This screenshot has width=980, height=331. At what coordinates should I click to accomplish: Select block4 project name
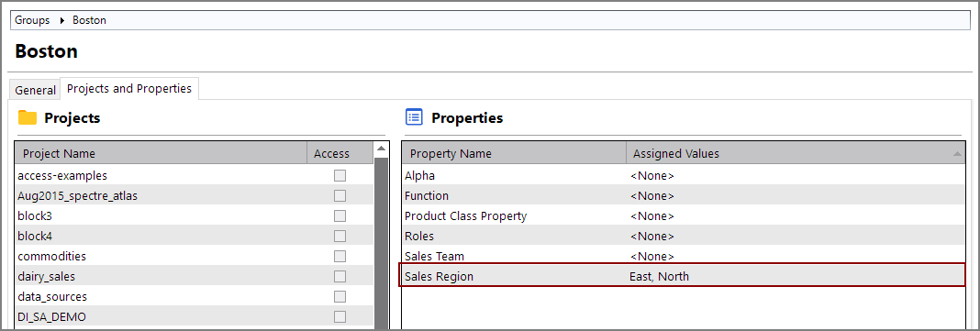pos(35,236)
